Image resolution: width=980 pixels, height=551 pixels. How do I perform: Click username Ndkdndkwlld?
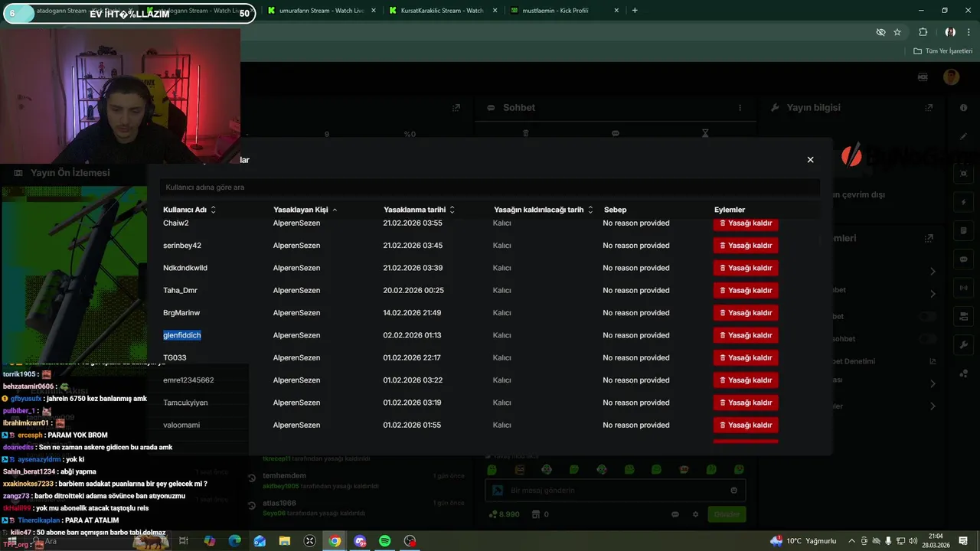click(x=185, y=268)
